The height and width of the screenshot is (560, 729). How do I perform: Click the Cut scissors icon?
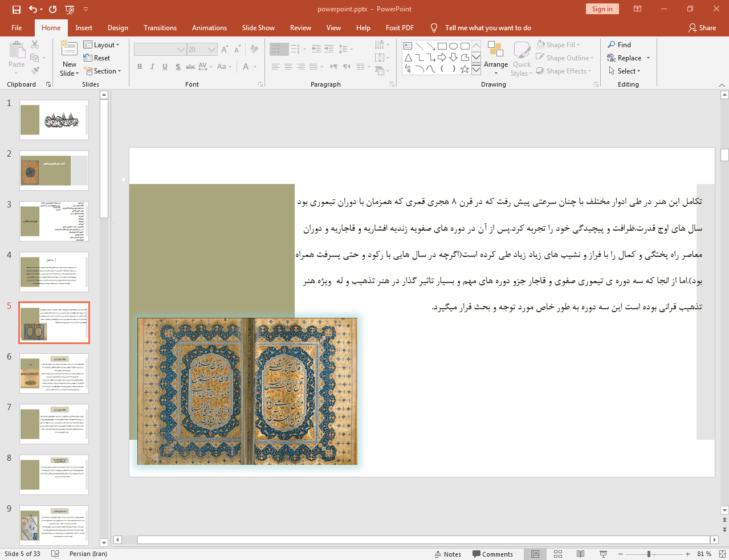pos(35,44)
